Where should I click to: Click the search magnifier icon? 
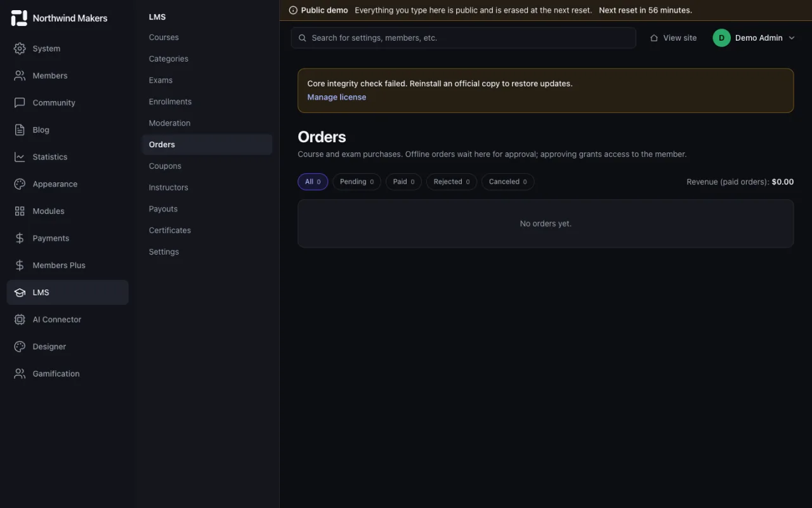click(303, 38)
